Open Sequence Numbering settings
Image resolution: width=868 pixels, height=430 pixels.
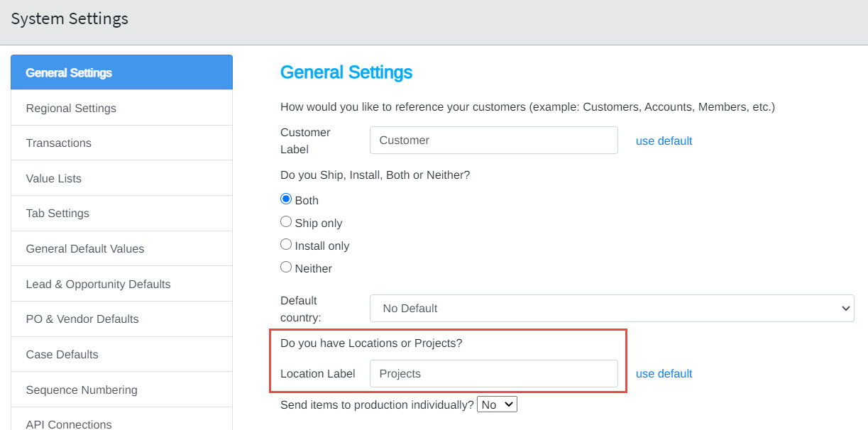coord(81,390)
